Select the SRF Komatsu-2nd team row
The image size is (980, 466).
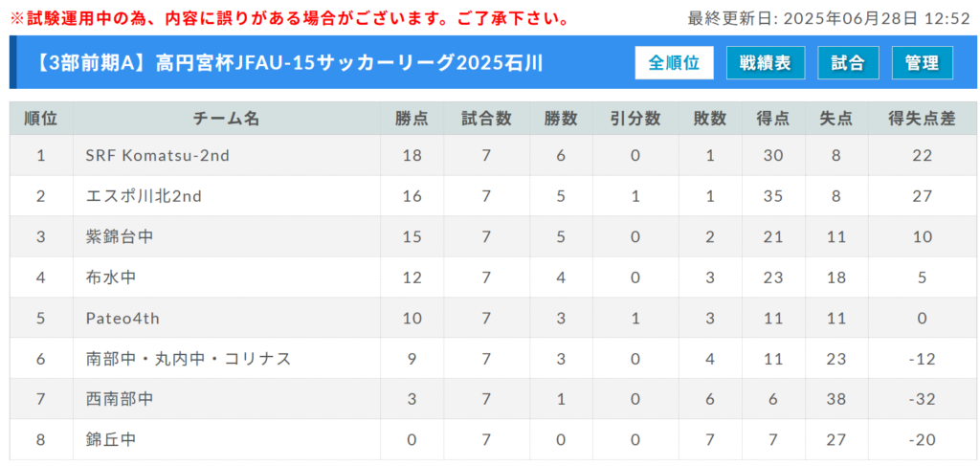(x=494, y=156)
